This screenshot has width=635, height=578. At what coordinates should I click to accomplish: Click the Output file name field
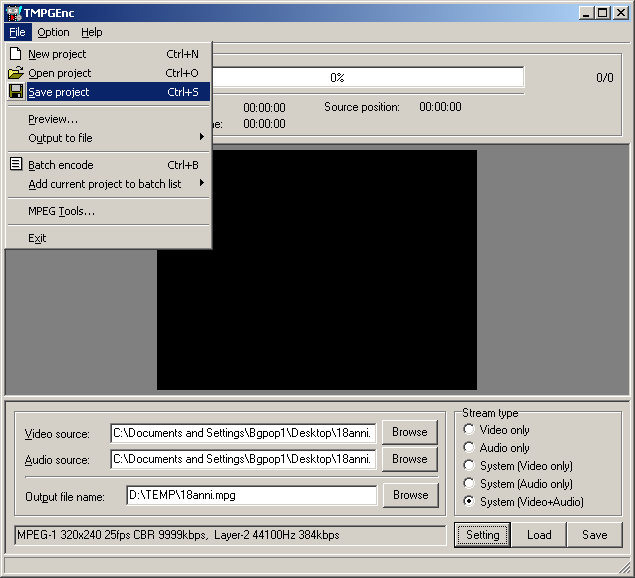[x=251, y=495]
